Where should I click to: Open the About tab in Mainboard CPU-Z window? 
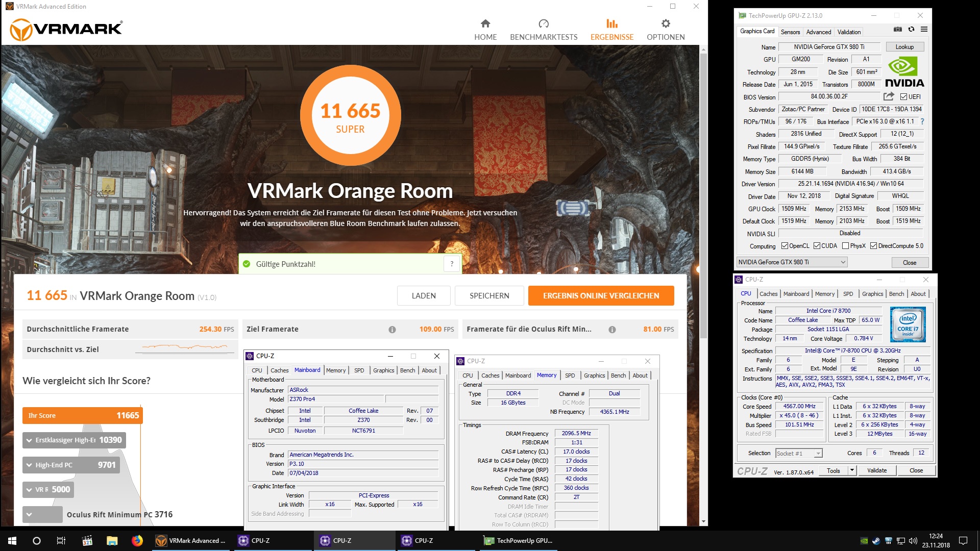coord(429,370)
